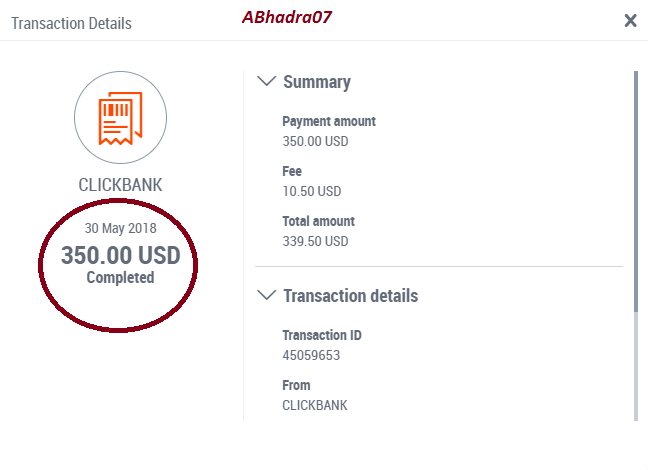The image size is (648, 470).
Task: Click the scrollbar track below the thumb
Action: pos(636,367)
